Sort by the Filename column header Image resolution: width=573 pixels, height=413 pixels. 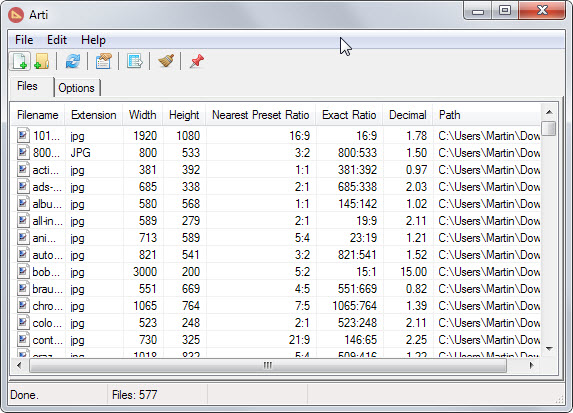[x=38, y=115]
